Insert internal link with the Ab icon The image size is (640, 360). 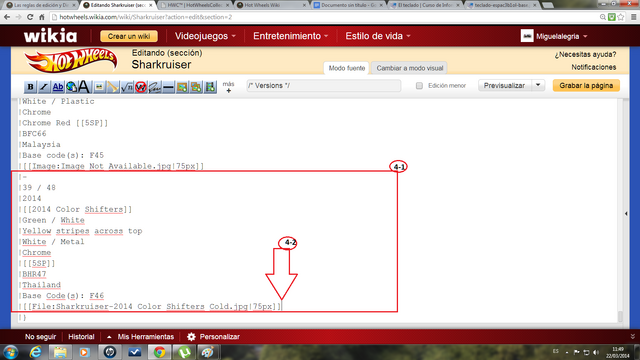coord(58,87)
